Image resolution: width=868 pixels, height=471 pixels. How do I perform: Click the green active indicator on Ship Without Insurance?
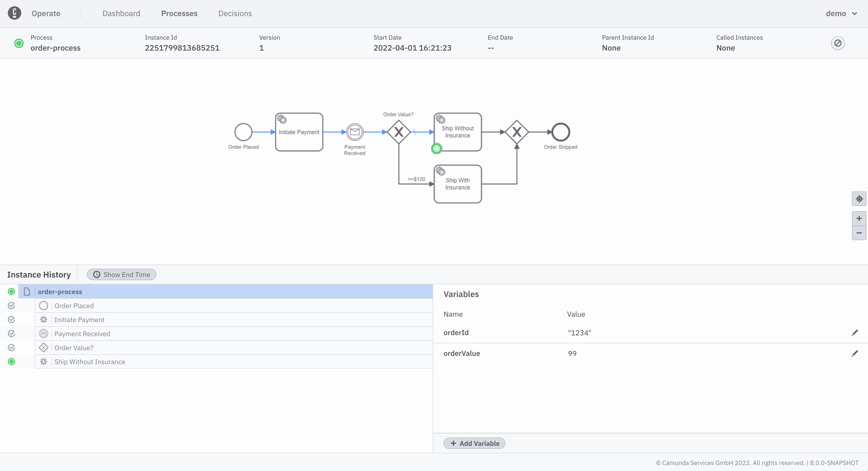tap(436, 149)
